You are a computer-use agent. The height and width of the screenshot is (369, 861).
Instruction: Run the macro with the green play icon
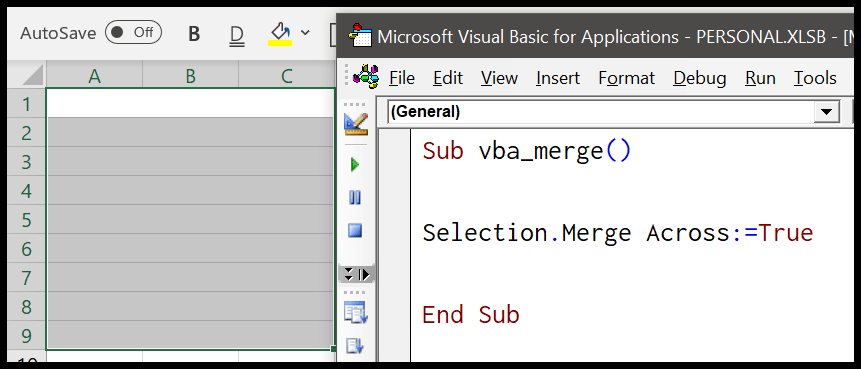coord(355,164)
